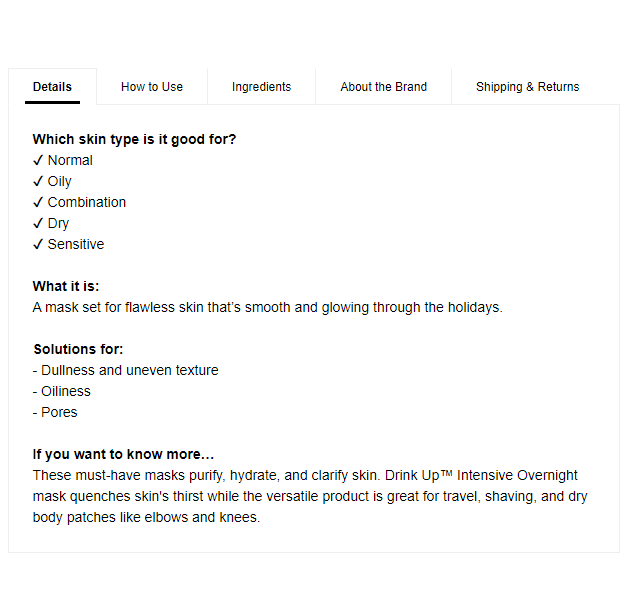The image size is (630, 600).
Task: View the About the Brand tab
Action: pos(383,87)
